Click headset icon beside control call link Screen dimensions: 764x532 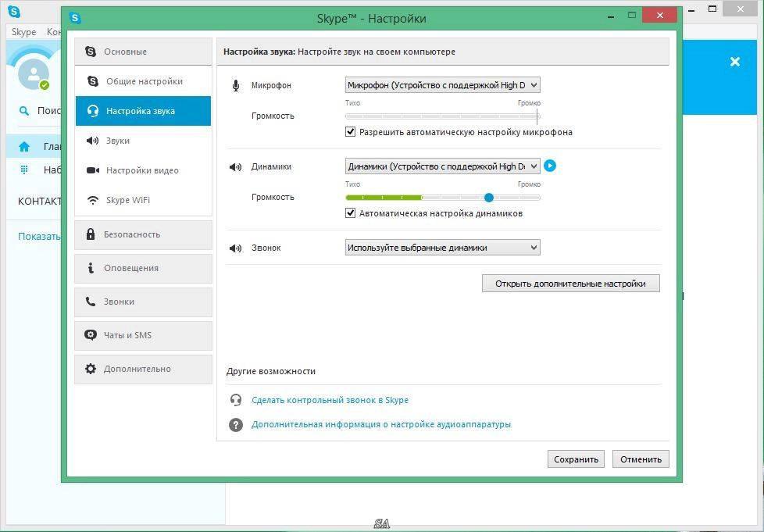click(236, 400)
